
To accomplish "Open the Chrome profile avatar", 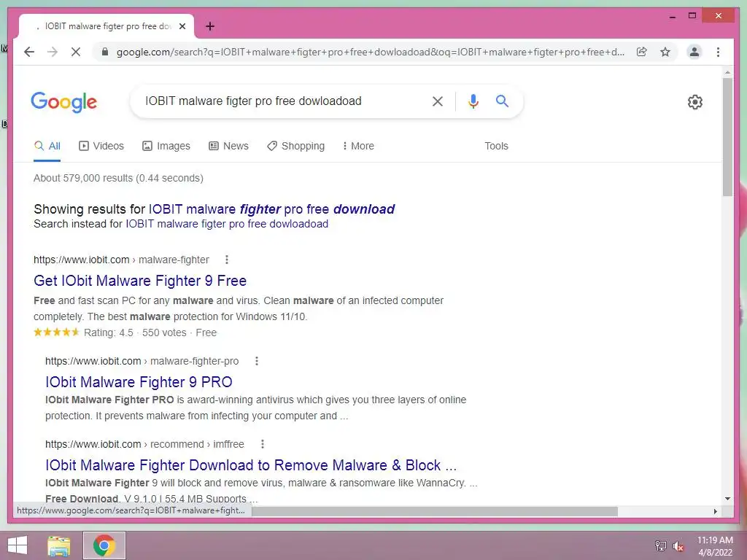I will 694,52.
